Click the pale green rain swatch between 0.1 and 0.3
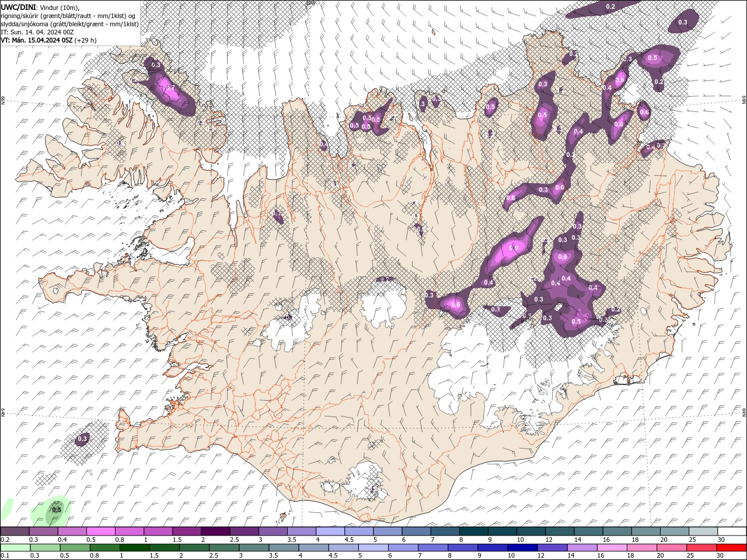This screenshot has width=747, height=560. 16,548
